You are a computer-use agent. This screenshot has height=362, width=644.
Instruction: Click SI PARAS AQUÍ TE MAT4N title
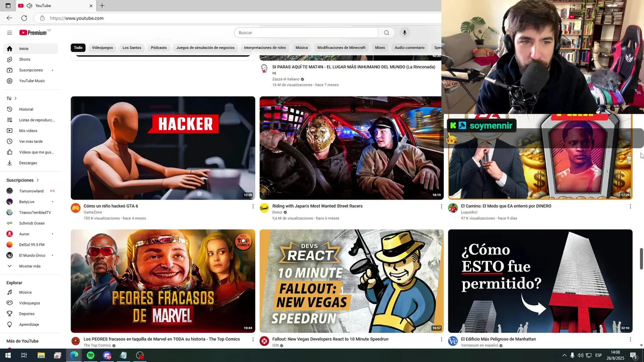click(353, 67)
